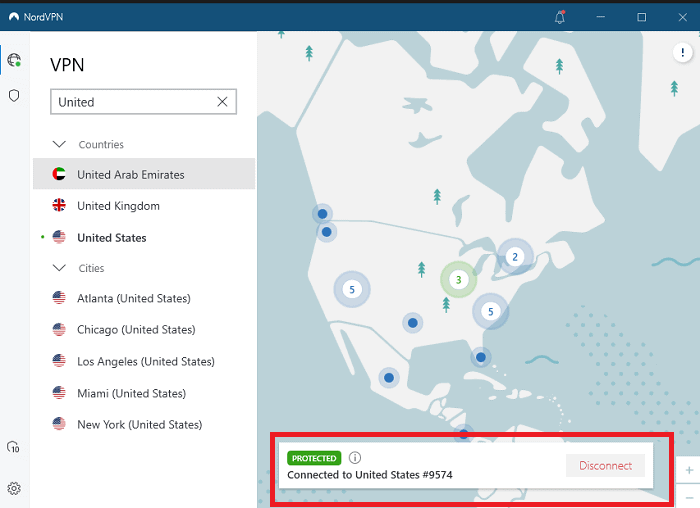Click the exclamation alert icon on map

(682, 53)
